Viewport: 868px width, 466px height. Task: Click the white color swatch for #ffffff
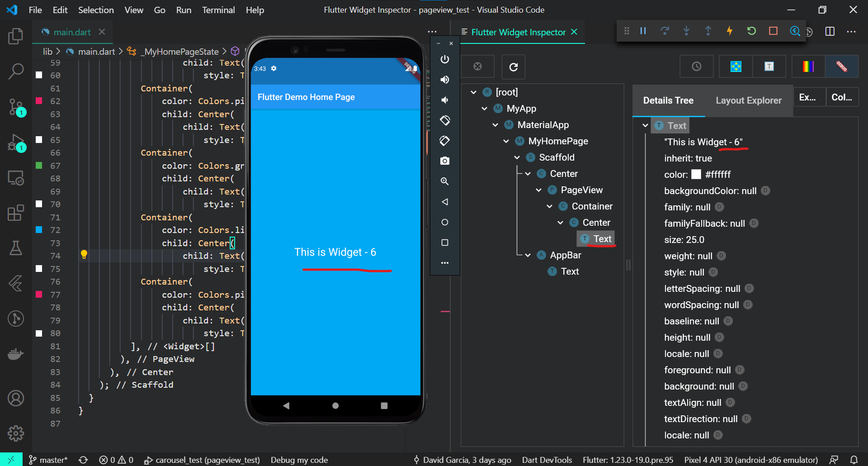click(x=696, y=174)
